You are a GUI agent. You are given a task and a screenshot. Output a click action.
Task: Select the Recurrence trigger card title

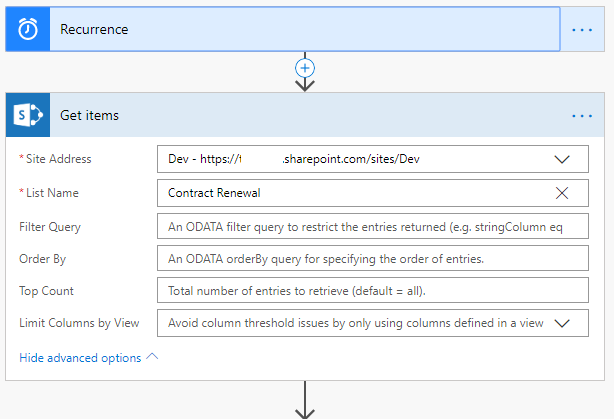[x=94, y=29]
